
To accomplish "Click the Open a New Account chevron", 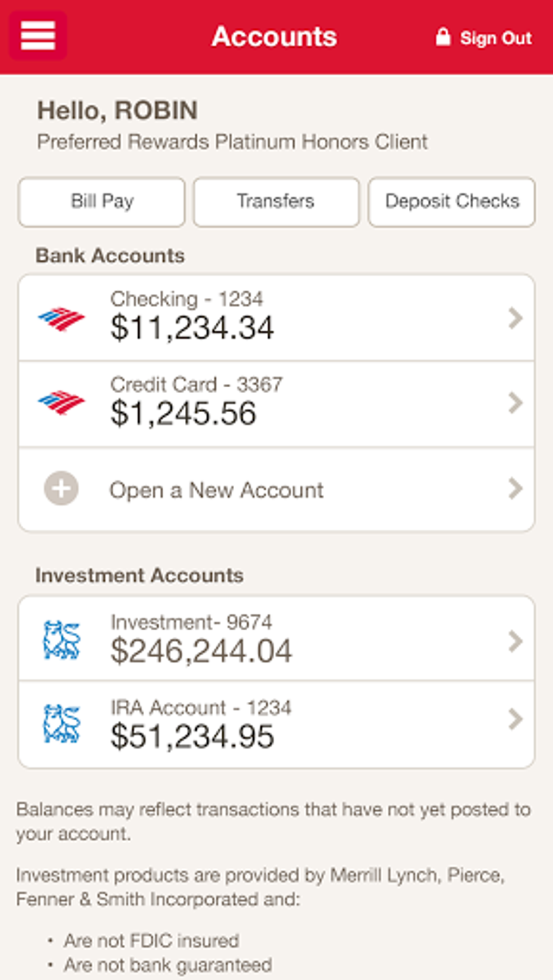I will 515,489.
